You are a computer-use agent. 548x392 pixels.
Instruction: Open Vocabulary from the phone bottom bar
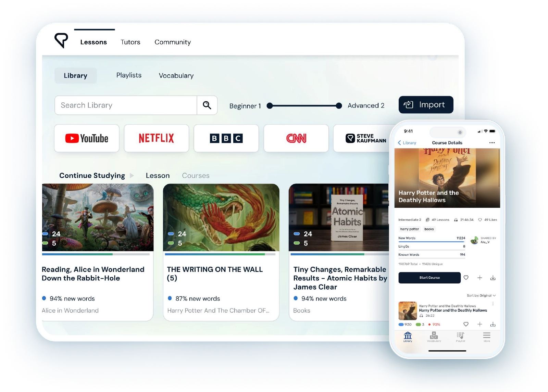click(434, 338)
